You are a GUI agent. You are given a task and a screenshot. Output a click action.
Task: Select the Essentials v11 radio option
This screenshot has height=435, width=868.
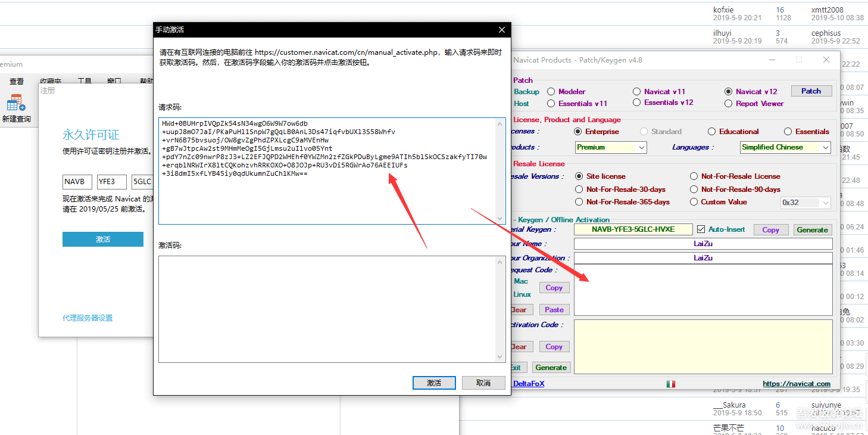click(x=551, y=104)
